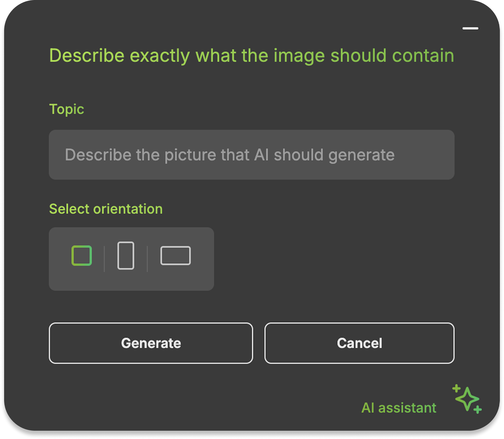This screenshot has width=504, height=439.
Task: Click the AI assistant text label
Action: click(x=399, y=408)
